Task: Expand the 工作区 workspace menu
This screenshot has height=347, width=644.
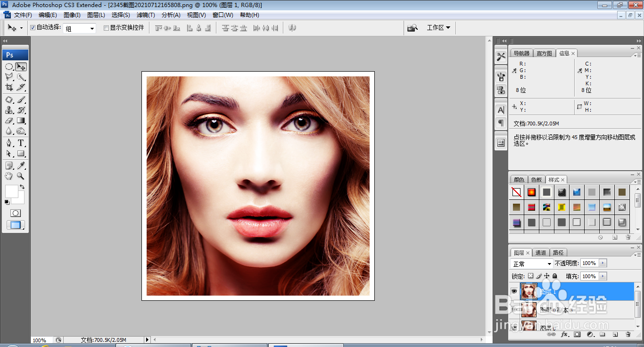Action: pos(438,28)
